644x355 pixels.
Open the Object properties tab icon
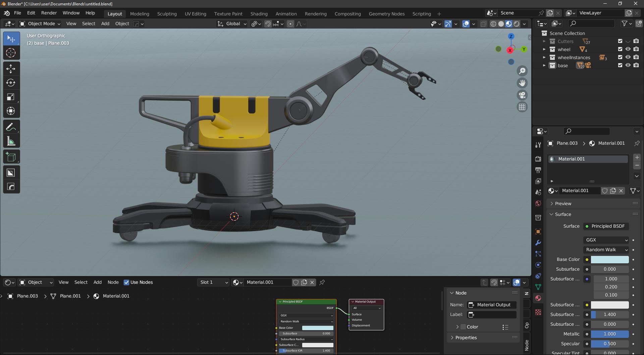pos(538,231)
